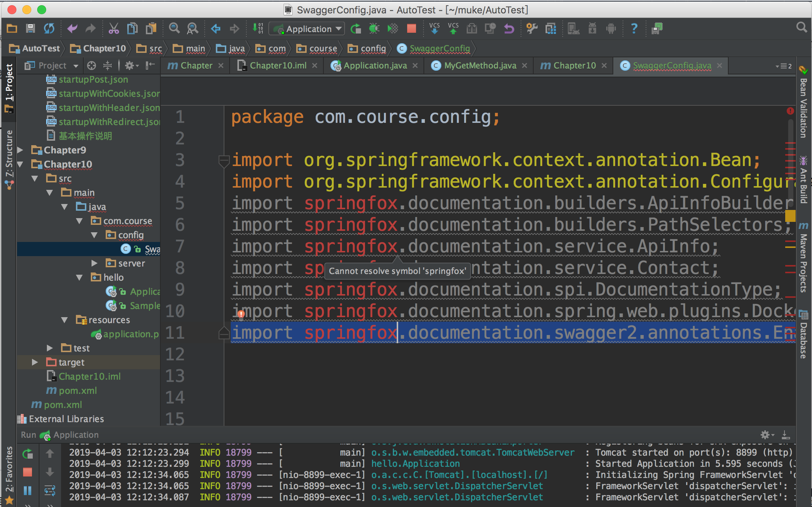Viewport: 812px width, 507px height.
Task: Click the yellow warning marker on the scrollbar stripe
Action: tap(790, 215)
